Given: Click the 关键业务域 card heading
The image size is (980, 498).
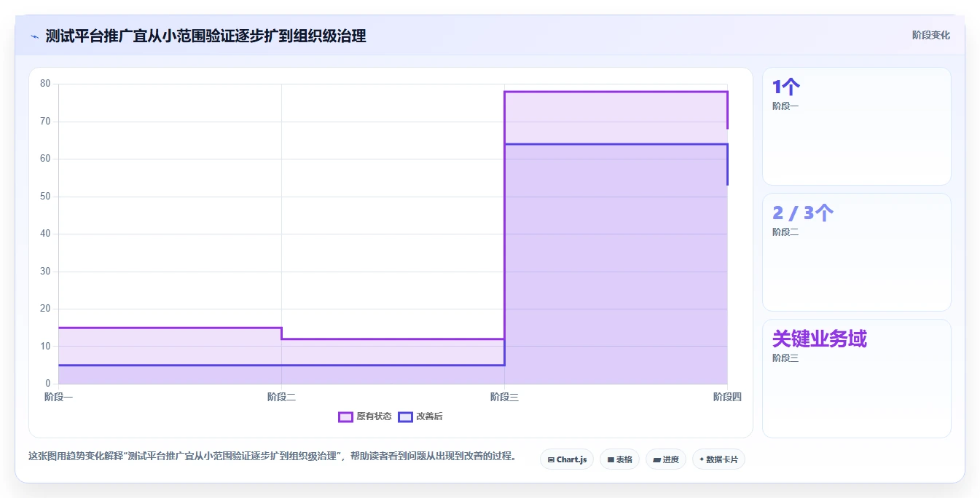Looking at the screenshot, I should pos(820,339).
